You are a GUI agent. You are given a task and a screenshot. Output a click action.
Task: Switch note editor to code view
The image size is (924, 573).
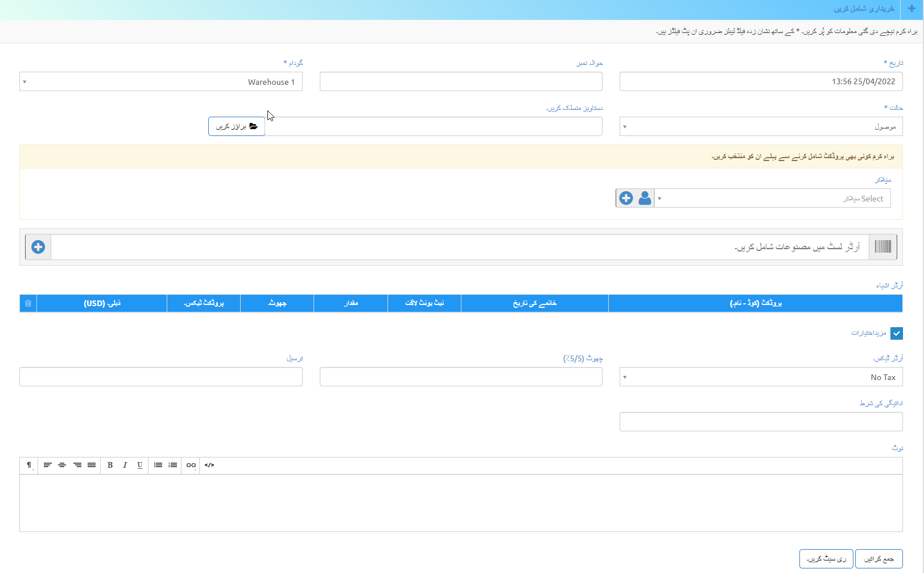(x=209, y=465)
